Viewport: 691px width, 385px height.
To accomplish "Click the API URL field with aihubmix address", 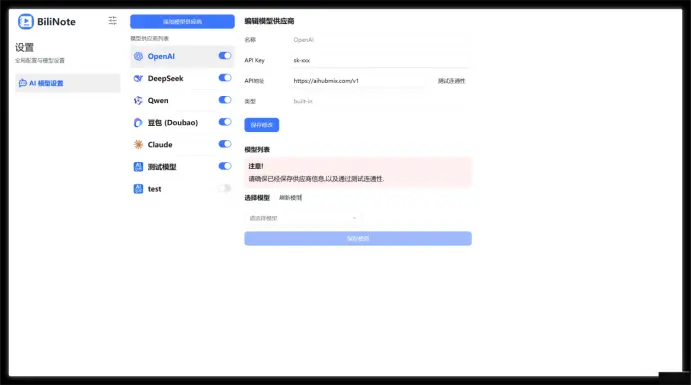I will pyautogui.click(x=358, y=81).
